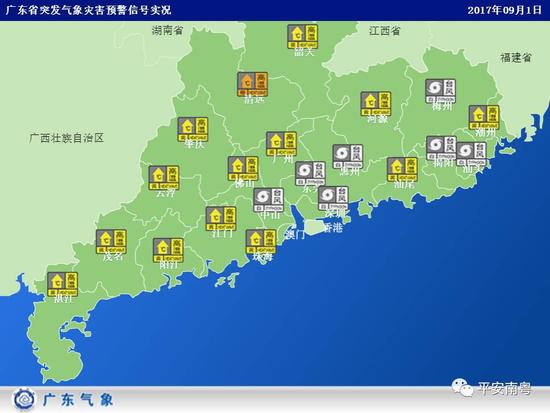550x413 pixels.
Task: Select the high temperature warning icon at 江门
Action: [x=221, y=219]
